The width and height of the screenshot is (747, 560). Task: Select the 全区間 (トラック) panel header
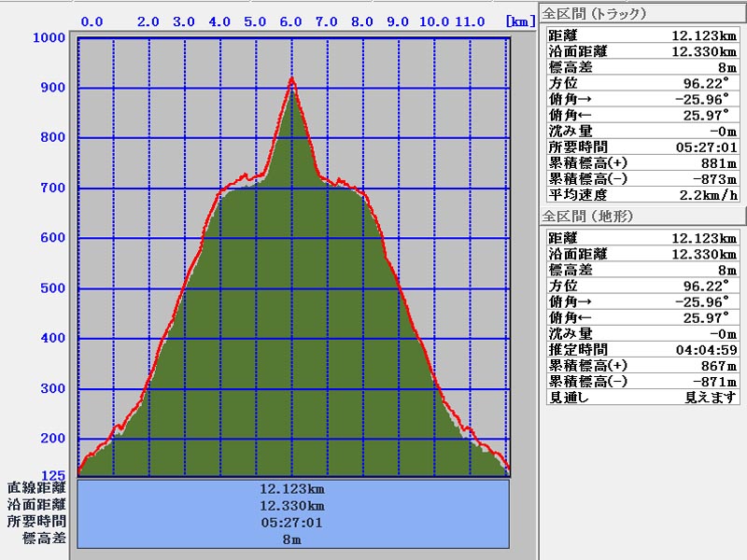[595, 13]
